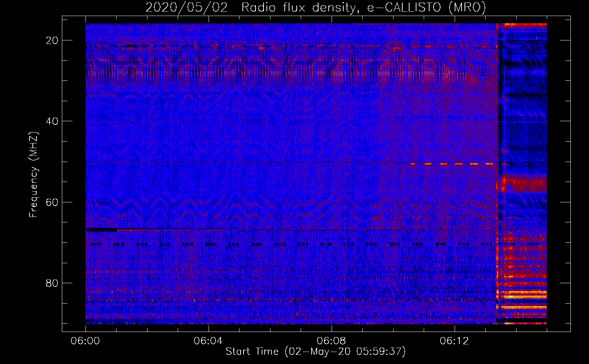Click the 06:04 time tick label
The width and height of the screenshot is (589, 364).
pyautogui.click(x=208, y=341)
